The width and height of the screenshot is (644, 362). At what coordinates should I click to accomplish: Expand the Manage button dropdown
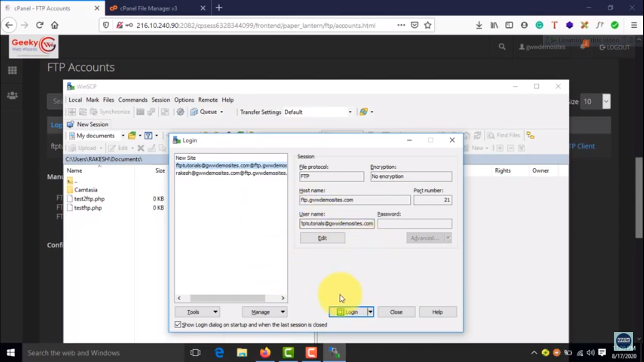click(283, 312)
